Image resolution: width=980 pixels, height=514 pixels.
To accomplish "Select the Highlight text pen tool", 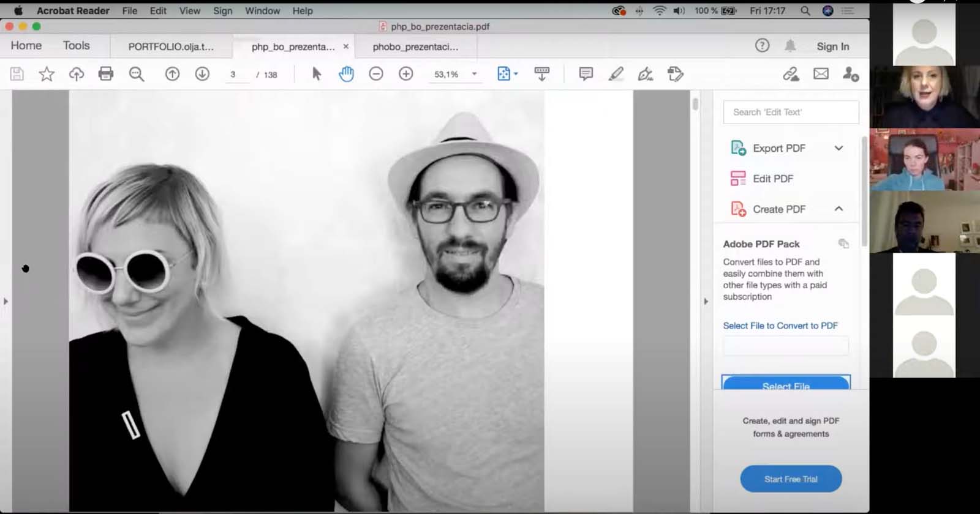I will point(616,74).
